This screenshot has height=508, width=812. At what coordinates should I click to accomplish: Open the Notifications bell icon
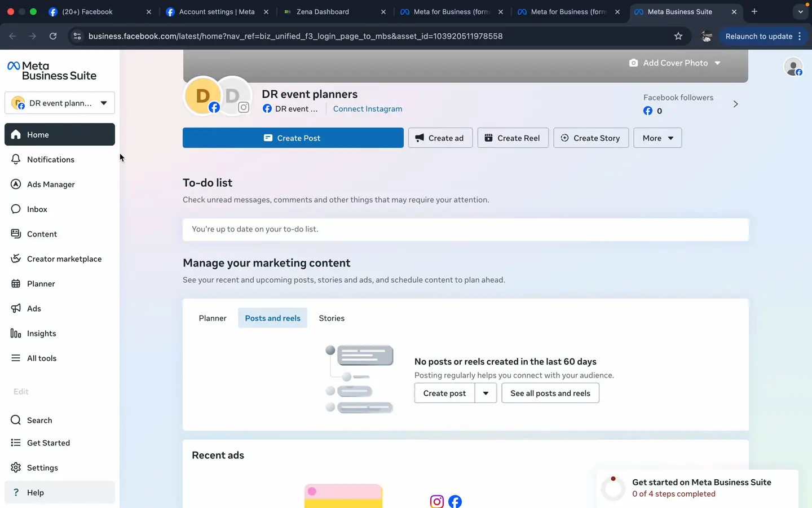tap(16, 159)
